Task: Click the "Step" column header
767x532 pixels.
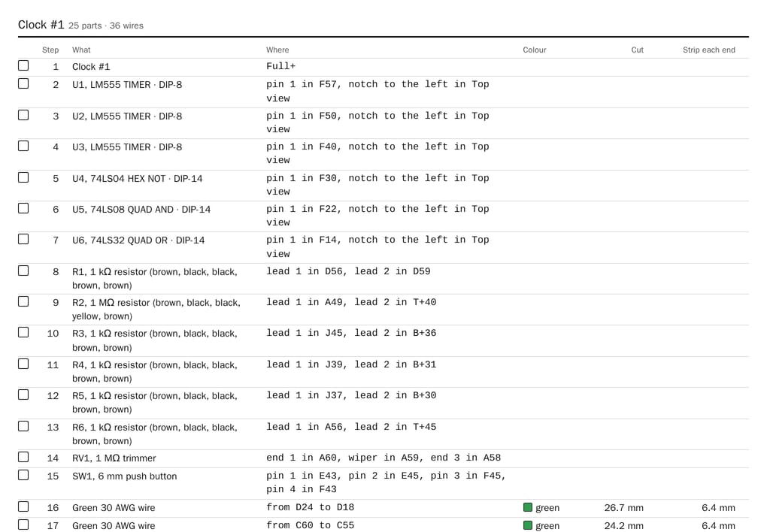Action: (x=50, y=50)
